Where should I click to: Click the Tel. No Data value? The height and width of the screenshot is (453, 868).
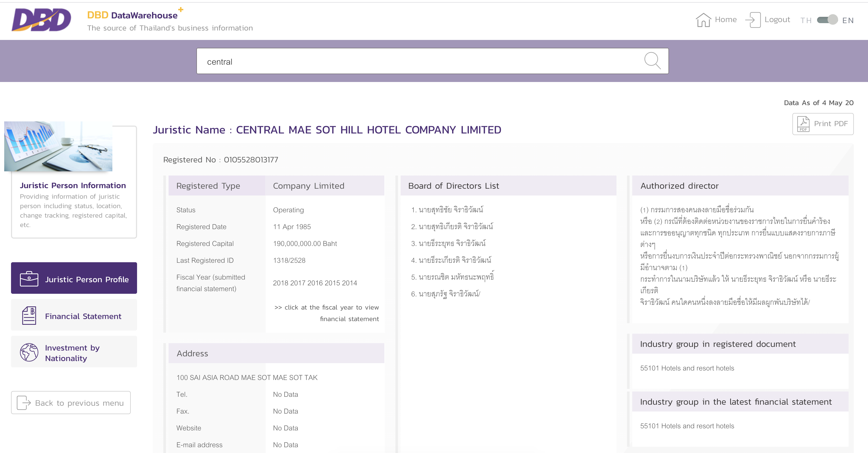[x=285, y=394]
